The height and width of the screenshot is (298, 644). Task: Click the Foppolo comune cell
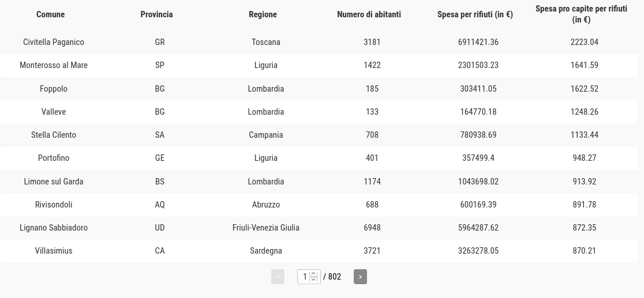[54, 89]
